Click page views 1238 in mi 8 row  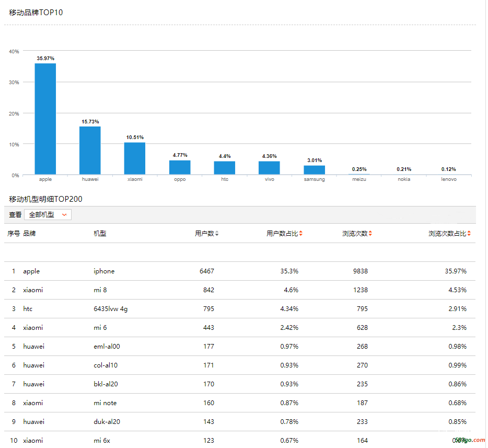(x=361, y=290)
